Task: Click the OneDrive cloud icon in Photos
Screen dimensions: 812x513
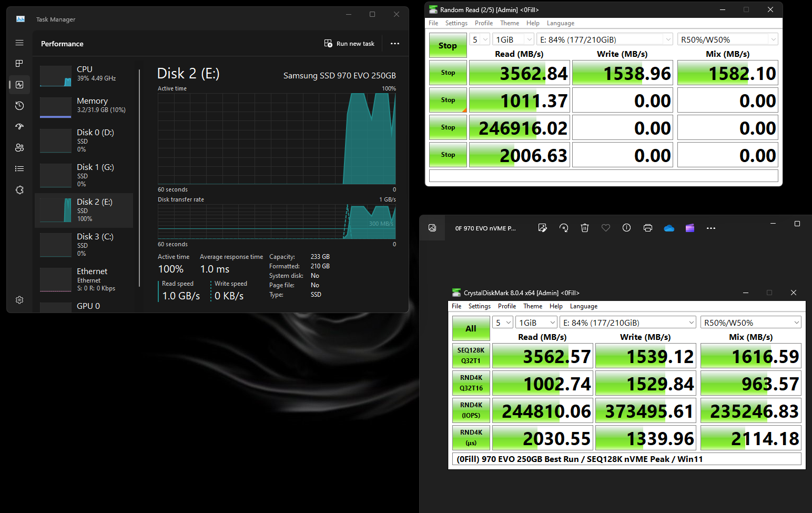Action: coord(669,228)
